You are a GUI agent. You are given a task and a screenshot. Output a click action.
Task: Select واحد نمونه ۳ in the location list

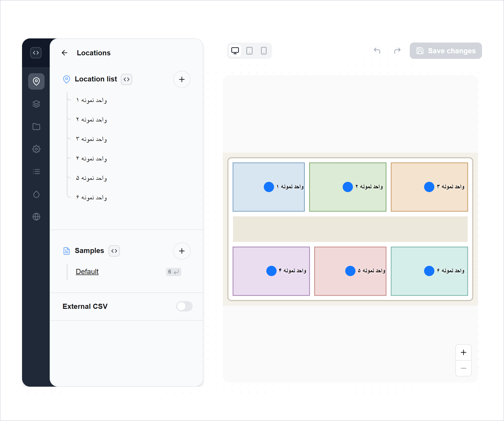point(91,139)
